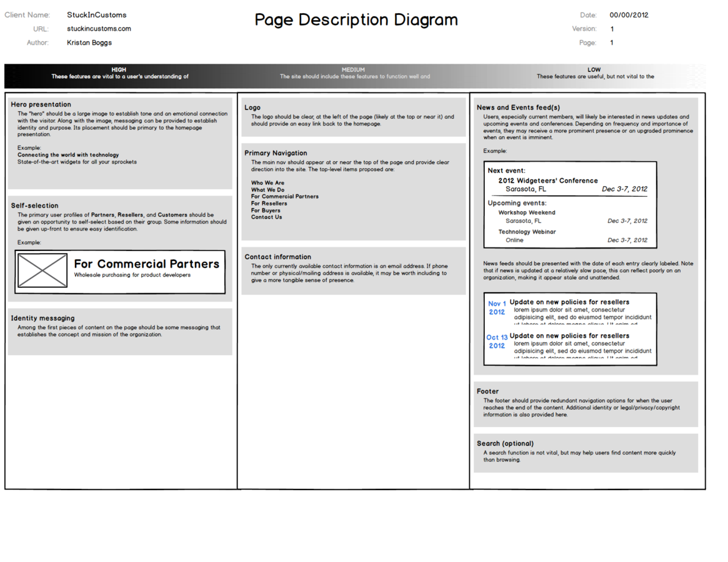
Task: Click 'For Resellers' in the navigation list
Action: click(x=269, y=204)
